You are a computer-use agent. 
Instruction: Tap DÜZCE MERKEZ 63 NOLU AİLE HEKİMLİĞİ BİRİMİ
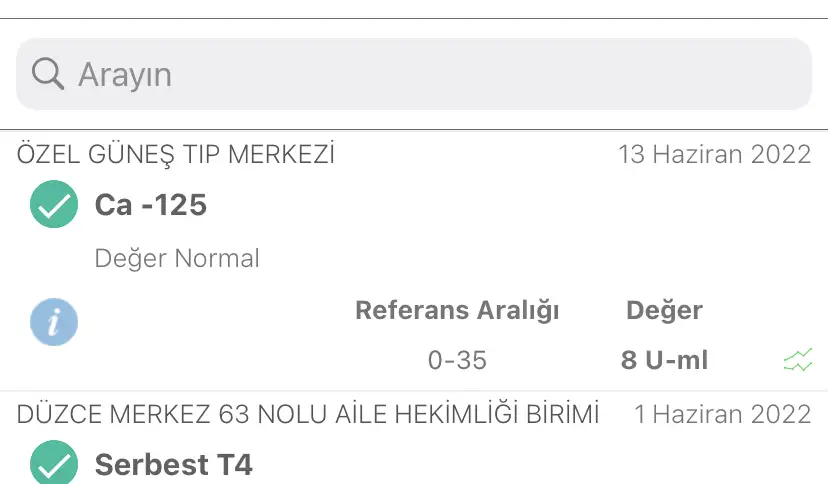308,414
